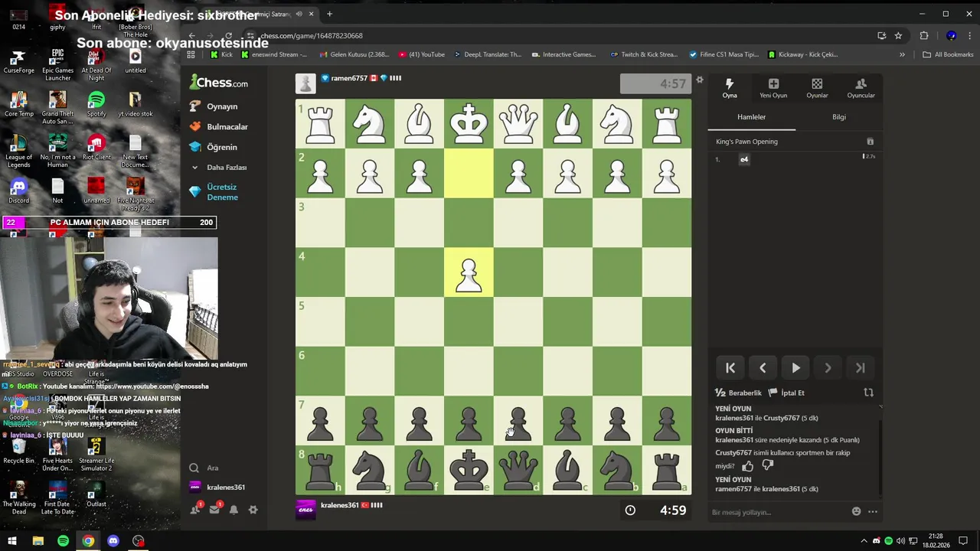Play moves with the play button
Viewport: 980px width, 551px height.
coord(795,368)
